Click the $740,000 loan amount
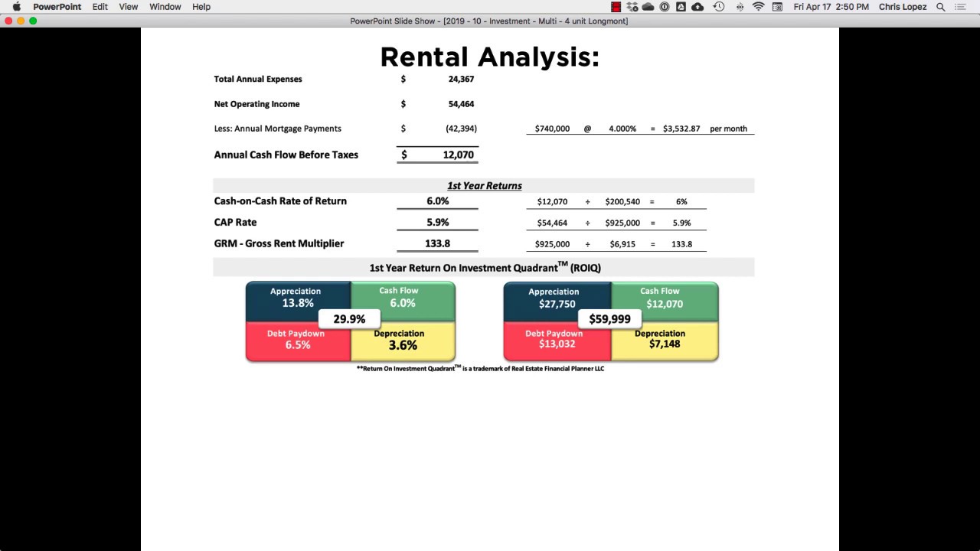The image size is (980, 551). [552, 129]
